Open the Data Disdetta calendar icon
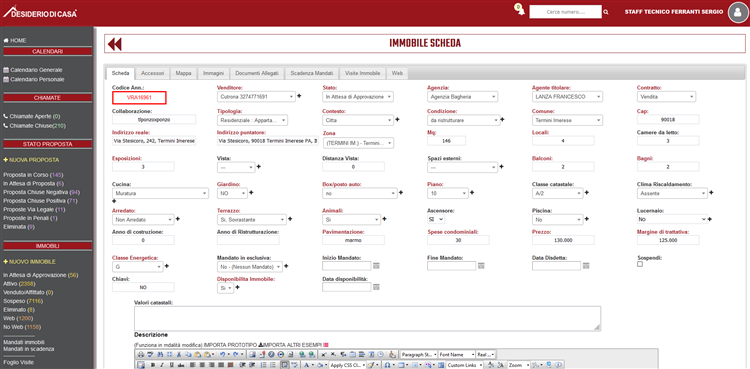Screen dimensions: 750x369 [586, 266]
